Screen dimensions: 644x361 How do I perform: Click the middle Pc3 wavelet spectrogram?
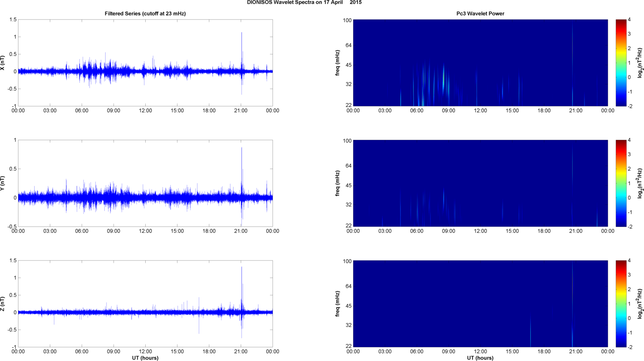pyautogui.click(x=480, y=183)
